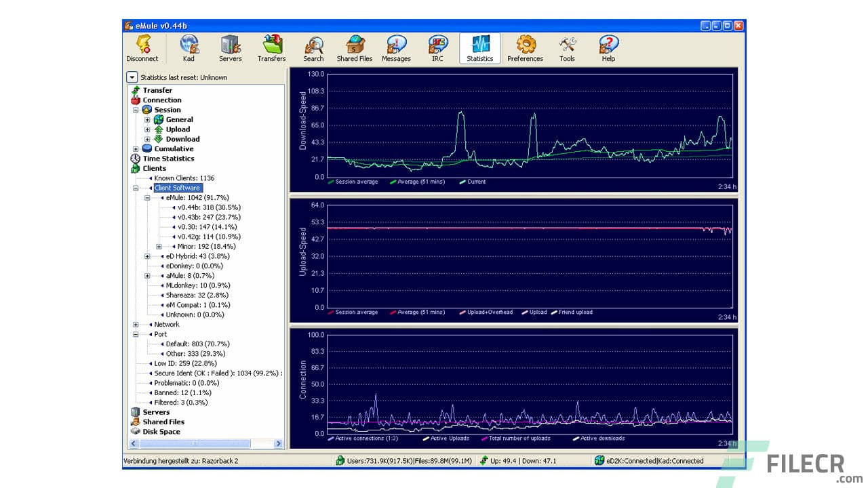The height and width of the screenshot is (488, 868).
Task: Open the Servers list
Action: pyautogui.click(x=230, y=47)
